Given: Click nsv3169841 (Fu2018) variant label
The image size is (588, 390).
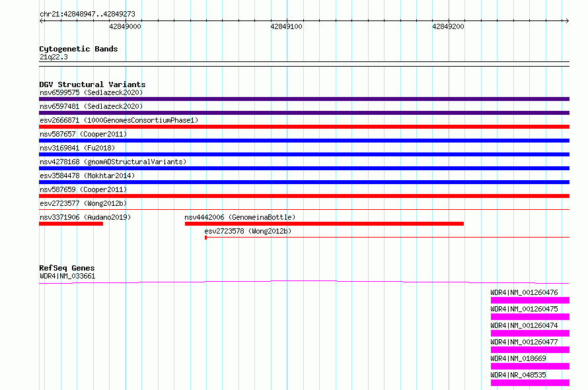Looking at the screenshot, I should [x=77, y=148].
